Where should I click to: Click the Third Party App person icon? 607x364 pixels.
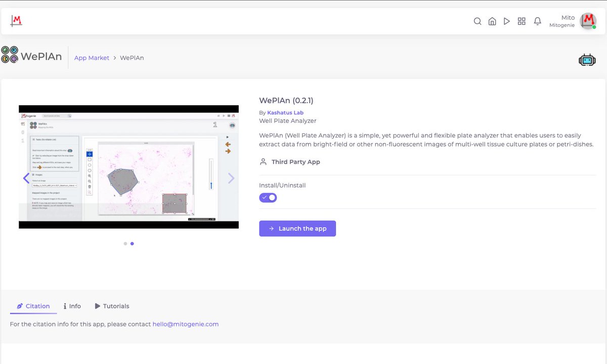click(x=263, y=162)
